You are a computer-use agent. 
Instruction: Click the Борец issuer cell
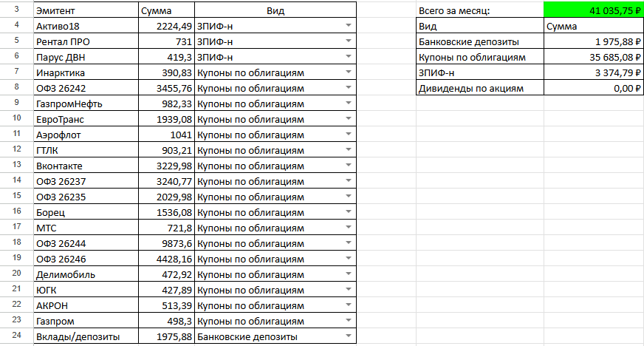(86, 212)
